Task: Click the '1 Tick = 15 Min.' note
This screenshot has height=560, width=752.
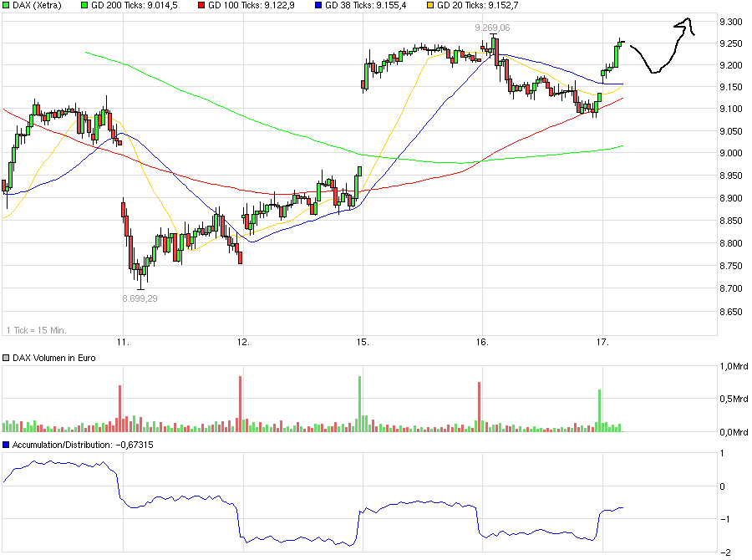Action: [37, 330]
